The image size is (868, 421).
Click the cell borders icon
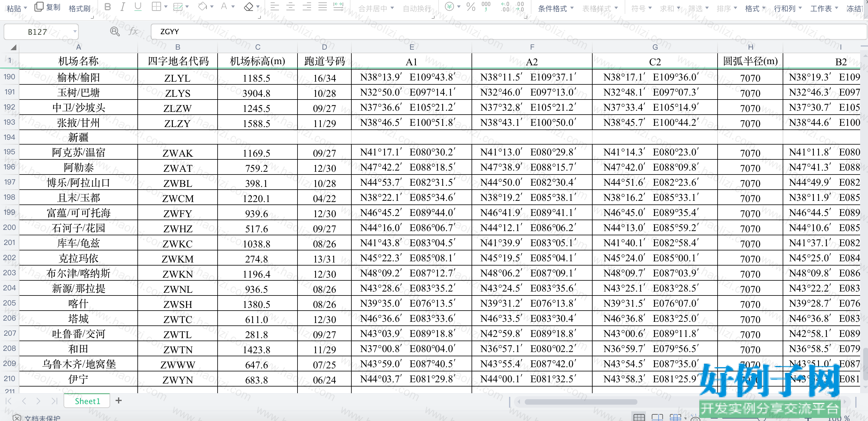tap(156, 7)
